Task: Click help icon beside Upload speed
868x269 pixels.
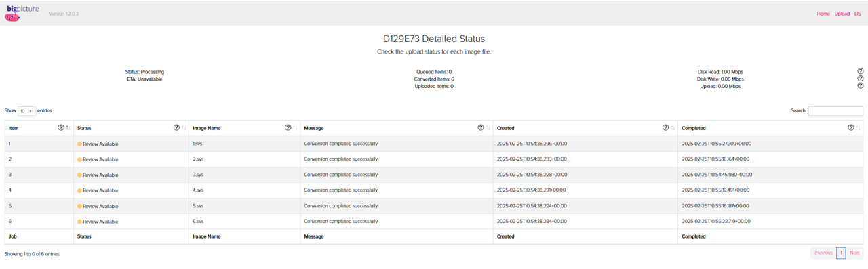Action: click(x=861, y=86)
